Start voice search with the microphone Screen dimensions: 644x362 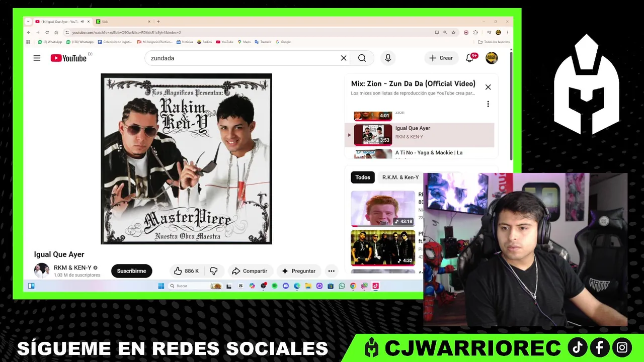(x=388, y=58)
